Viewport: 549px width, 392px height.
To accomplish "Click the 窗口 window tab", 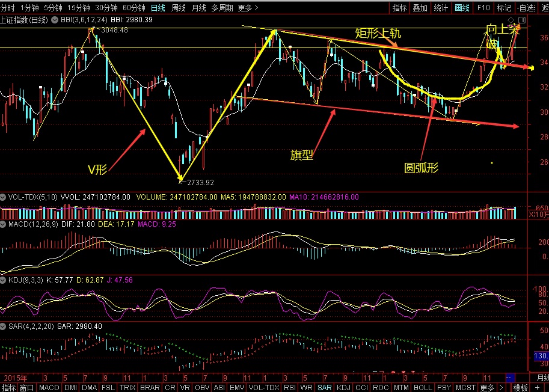I will click(26, 387).
